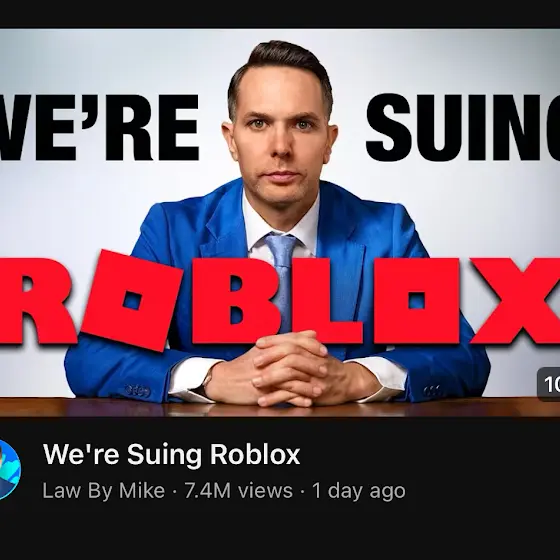Viewport: 560px width, 560px height.
Task: Click the black WE'RE text in thumbnail
Action: tap(99, 128)
